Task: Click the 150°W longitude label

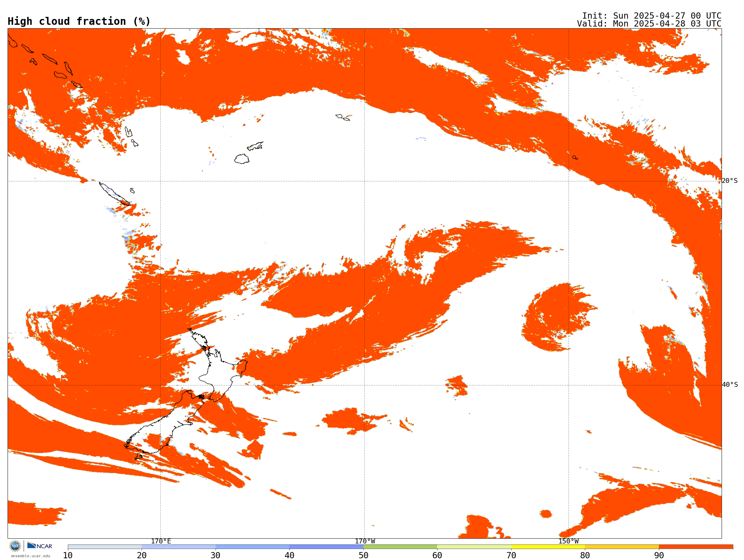Action: pyautogui.click(x=568, y=541)
